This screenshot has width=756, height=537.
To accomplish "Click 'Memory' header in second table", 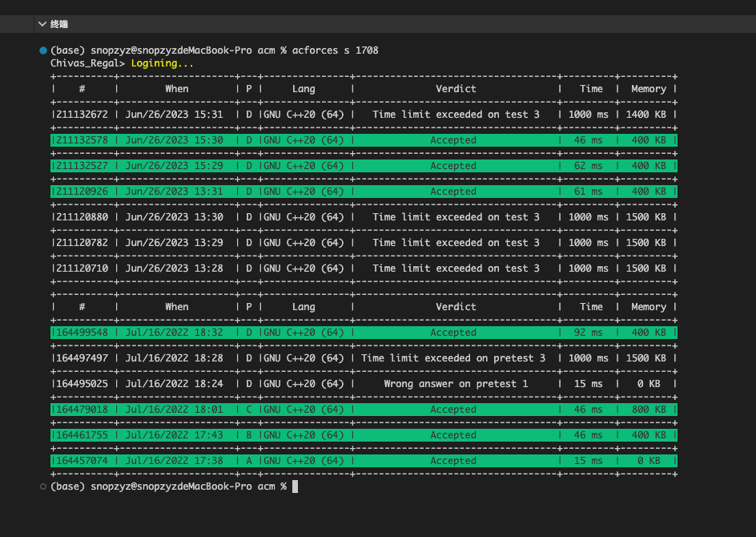I will tap(649, 307).
